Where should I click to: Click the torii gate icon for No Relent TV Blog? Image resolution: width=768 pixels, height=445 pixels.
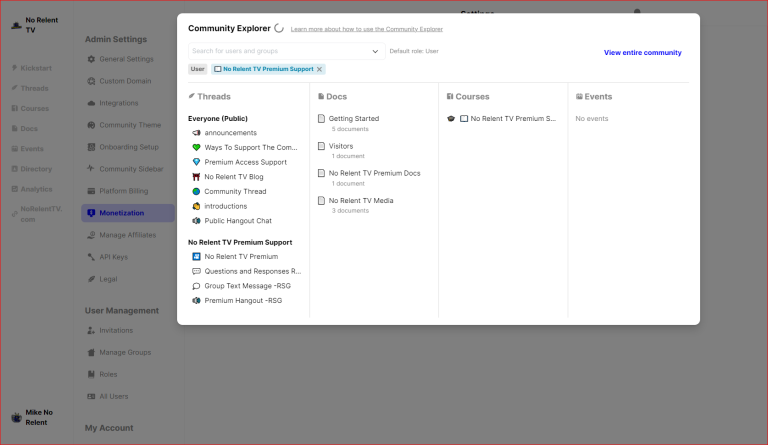(x=196, y=177)
